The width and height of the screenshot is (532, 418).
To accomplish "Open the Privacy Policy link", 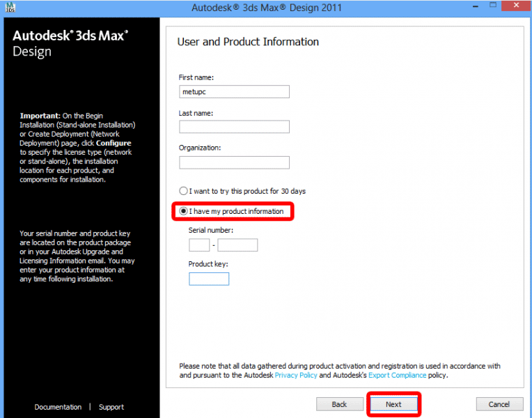I will coord(296,376).
